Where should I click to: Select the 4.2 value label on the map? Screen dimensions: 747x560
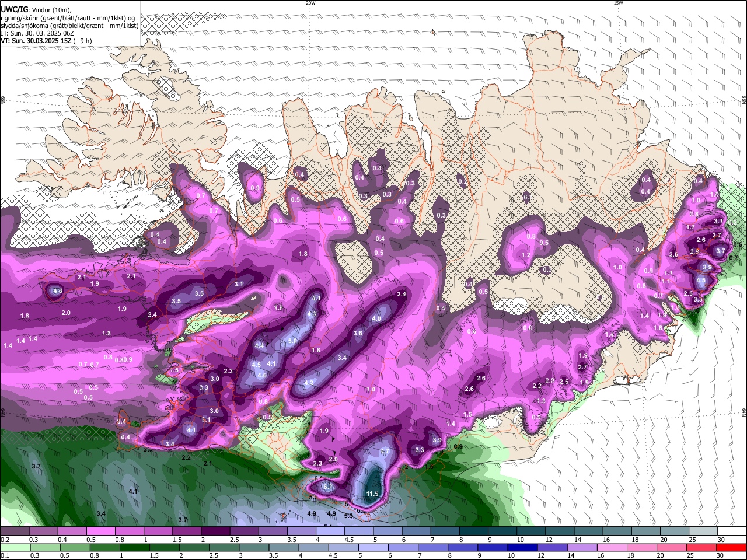click(x=309, y=383)
